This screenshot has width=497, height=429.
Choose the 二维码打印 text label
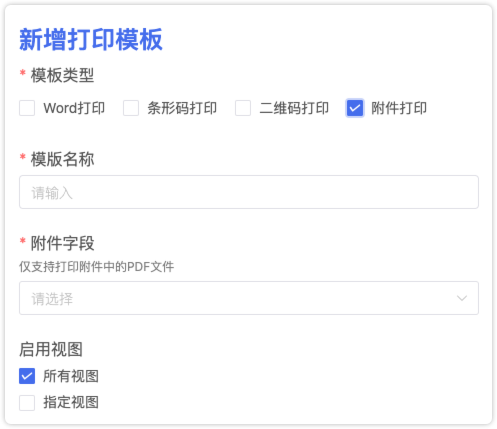294,108
